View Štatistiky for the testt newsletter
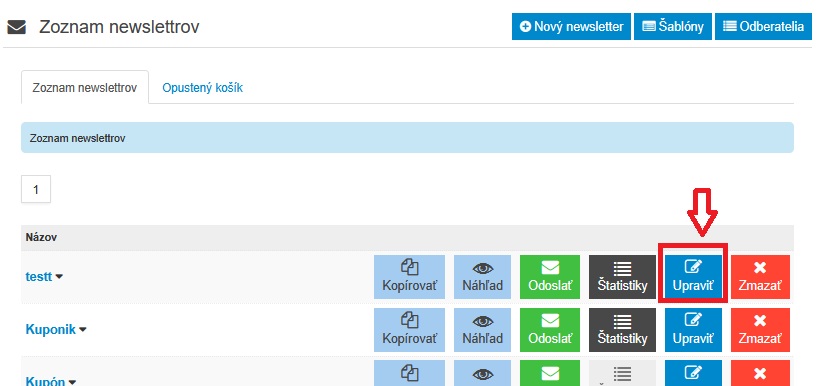 pyautogui.click(x=622, y=277)
